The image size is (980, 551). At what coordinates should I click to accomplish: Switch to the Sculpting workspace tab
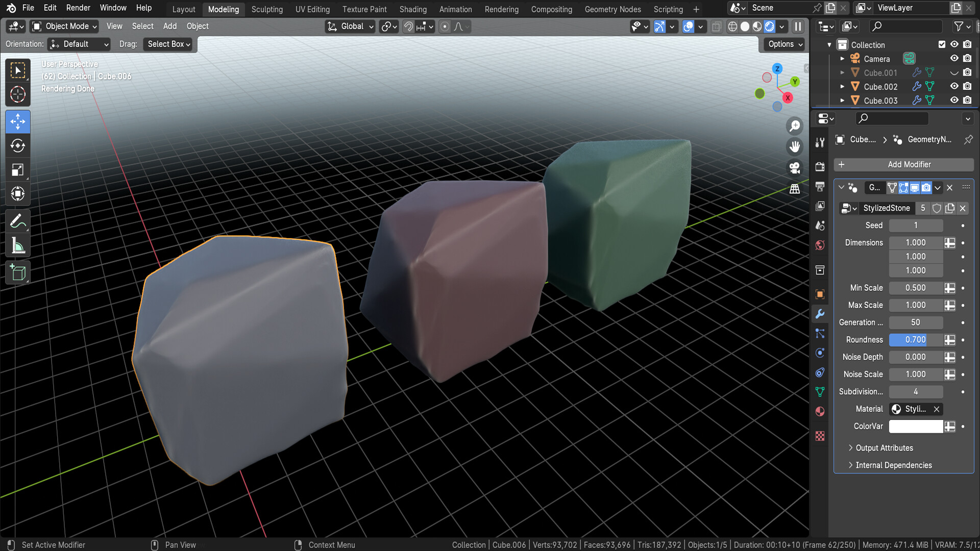pyautogui.click(x=267, y=9)
